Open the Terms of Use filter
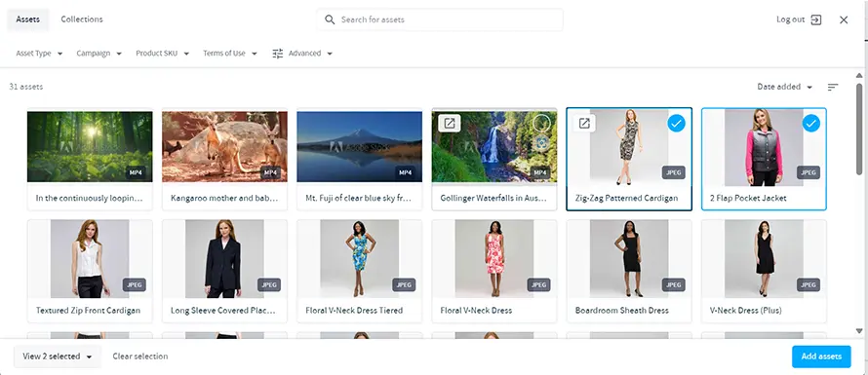Screen dimensions: 868x375 (230, 54)
